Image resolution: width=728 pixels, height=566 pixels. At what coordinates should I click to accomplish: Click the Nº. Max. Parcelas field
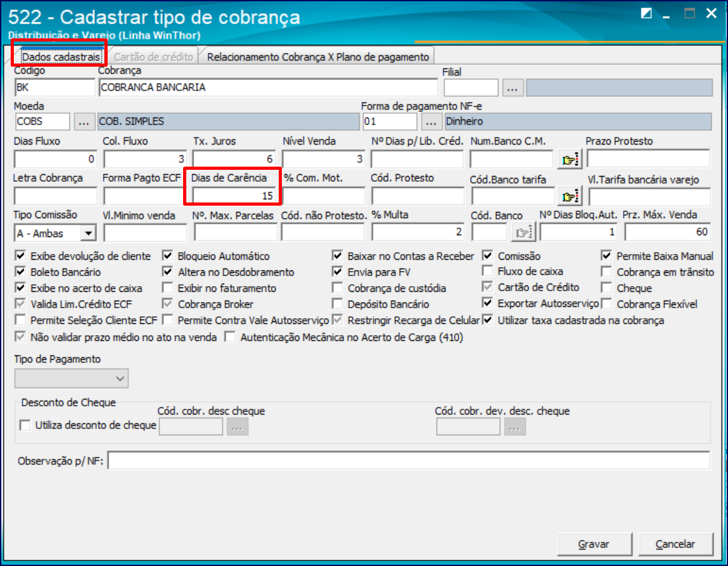[235, 232]
